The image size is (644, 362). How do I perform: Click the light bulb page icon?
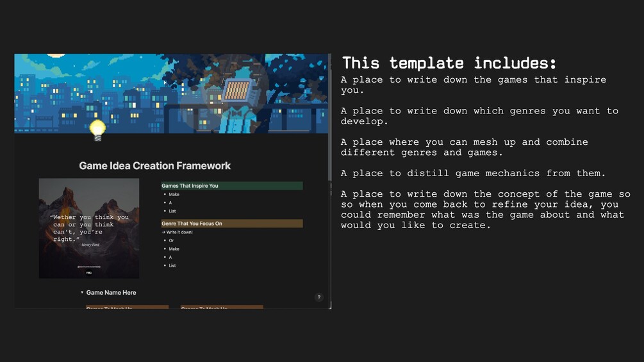tap(98, 131)
